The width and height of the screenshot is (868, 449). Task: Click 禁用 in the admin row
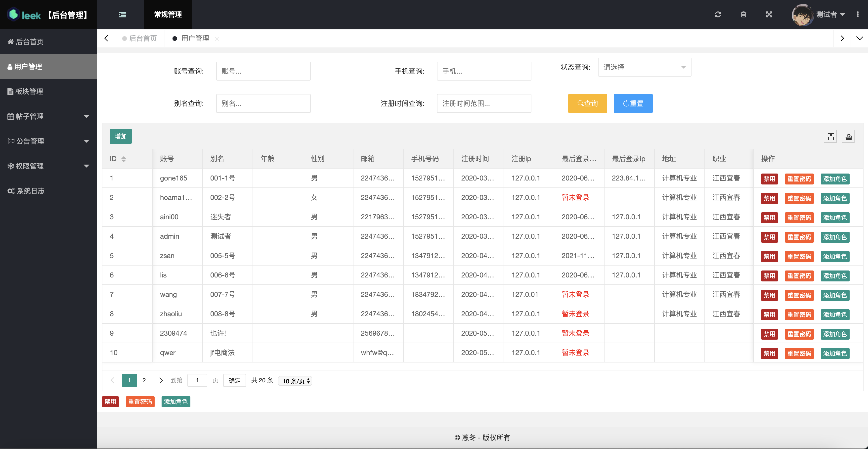769,237
